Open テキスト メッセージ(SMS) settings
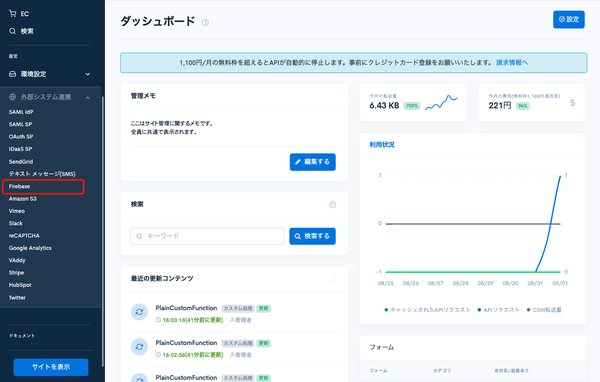This screenshot has height=382, width=600. [x=42, y=174]
